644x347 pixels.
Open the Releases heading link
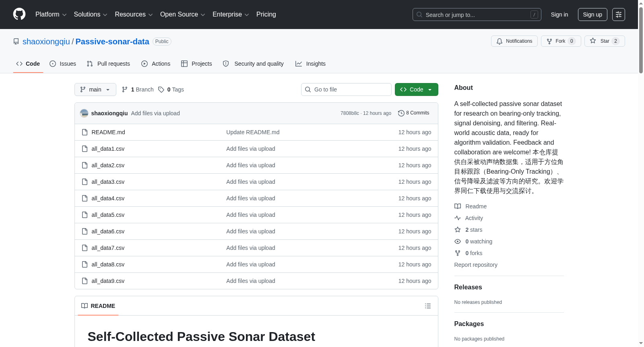click(468, 287)
